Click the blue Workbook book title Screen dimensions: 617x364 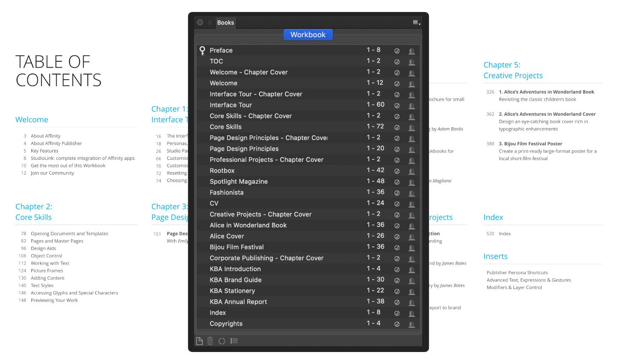point(308,35)
